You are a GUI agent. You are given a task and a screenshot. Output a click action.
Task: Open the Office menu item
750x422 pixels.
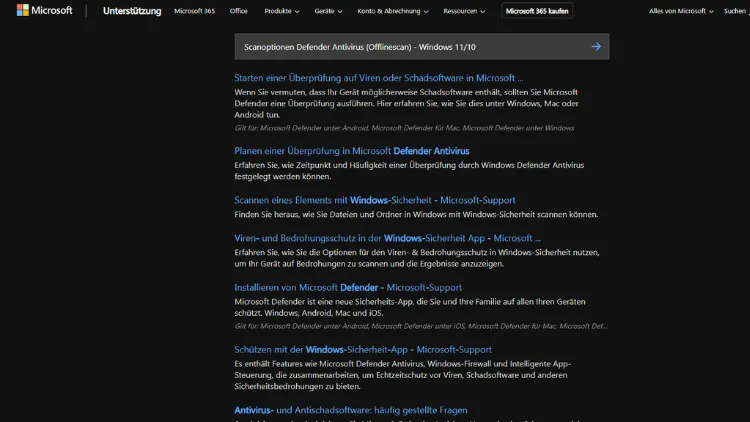tap(239, 11)
